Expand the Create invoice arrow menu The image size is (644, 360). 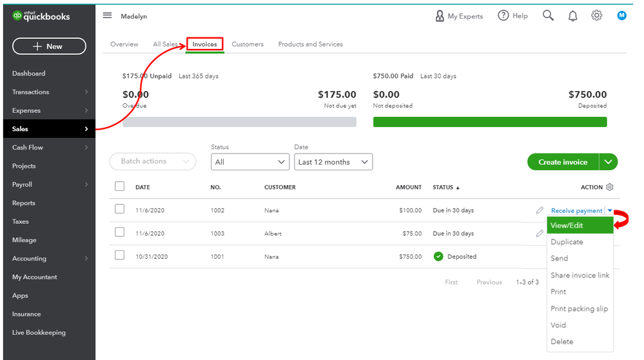click(x=609, y=162)
